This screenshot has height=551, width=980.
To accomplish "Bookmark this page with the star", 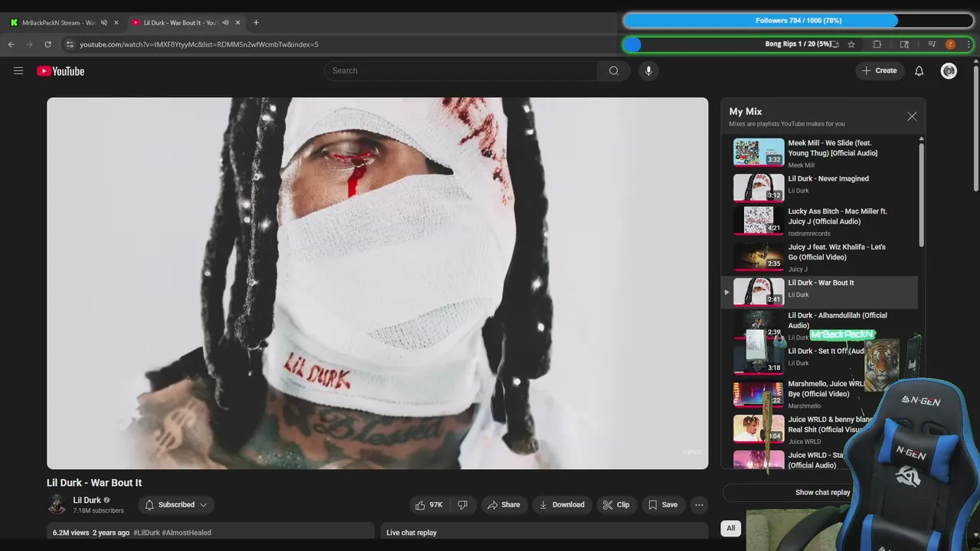I will tap(851, 44).
